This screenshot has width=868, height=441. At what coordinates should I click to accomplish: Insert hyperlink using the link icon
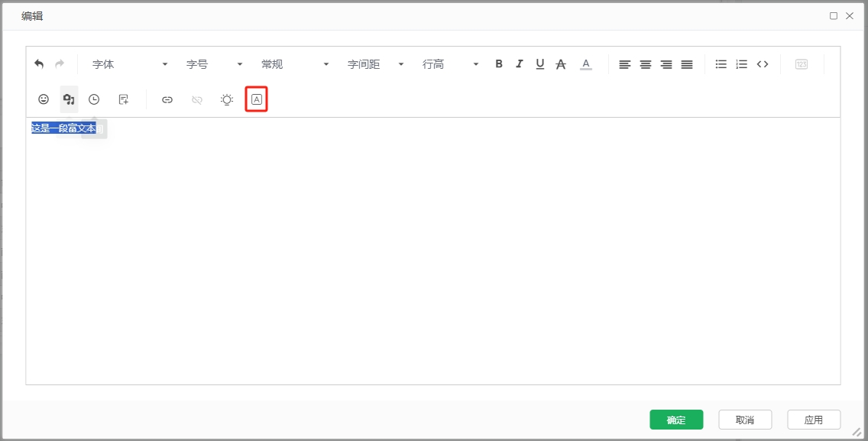point(167,99)
